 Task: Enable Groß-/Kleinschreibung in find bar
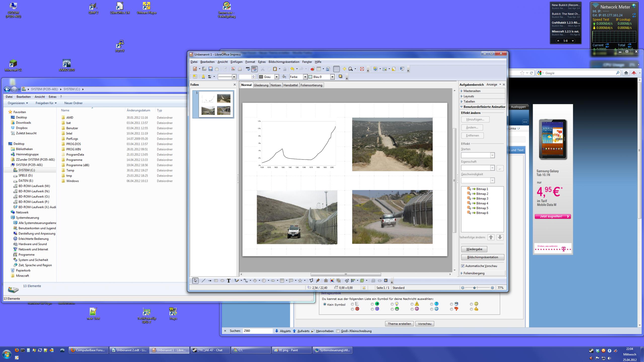[x=338, y=331]
